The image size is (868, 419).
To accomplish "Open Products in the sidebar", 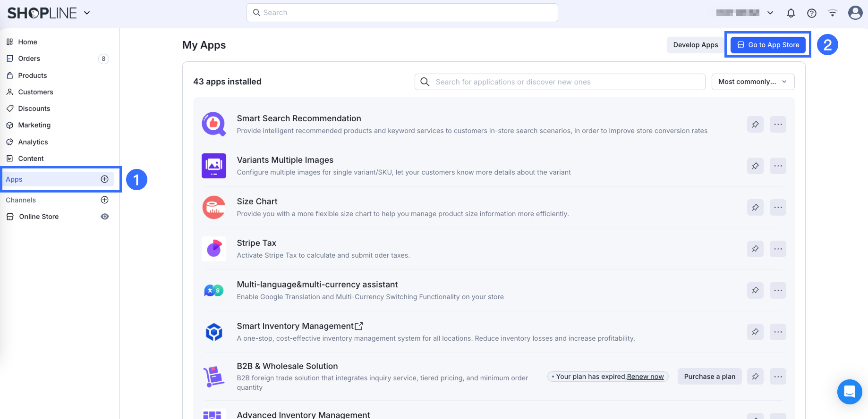I will pyautogui.click(x=33, y=75).
